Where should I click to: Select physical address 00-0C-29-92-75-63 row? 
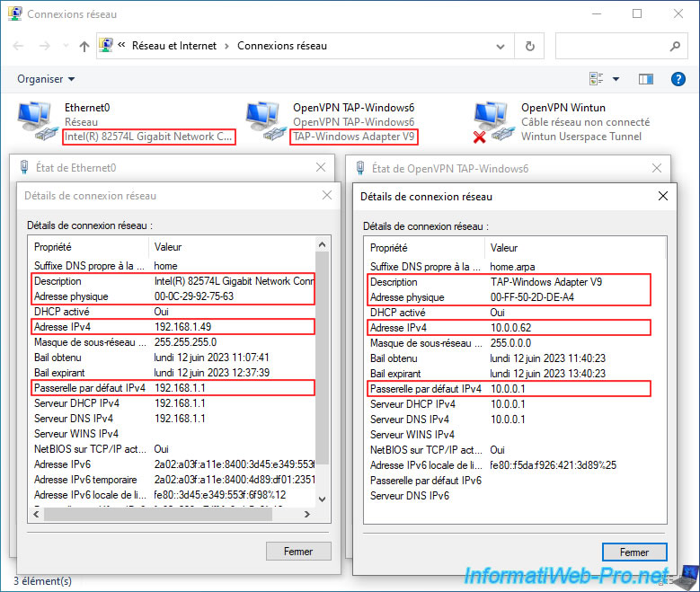[x=173, y=296]
